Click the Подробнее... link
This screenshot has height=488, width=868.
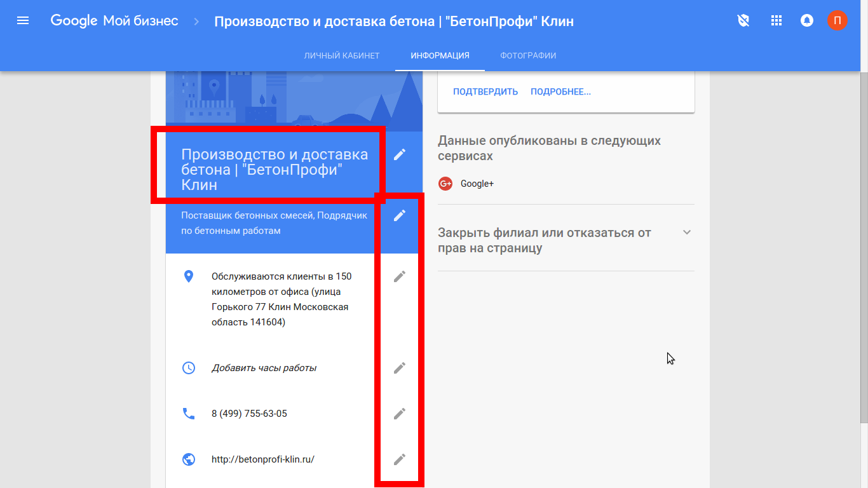560,92
